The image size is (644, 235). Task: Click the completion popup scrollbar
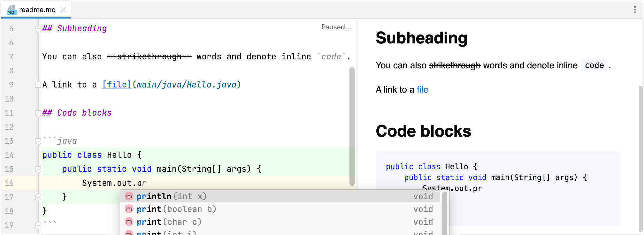click(x=444, y=213)
